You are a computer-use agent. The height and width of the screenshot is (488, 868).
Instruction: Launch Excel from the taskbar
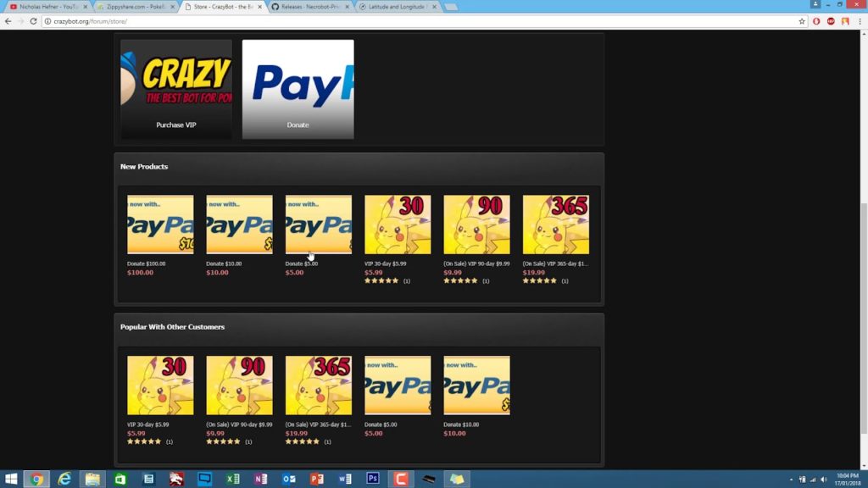pyautogui.click(x=232, y=479)
